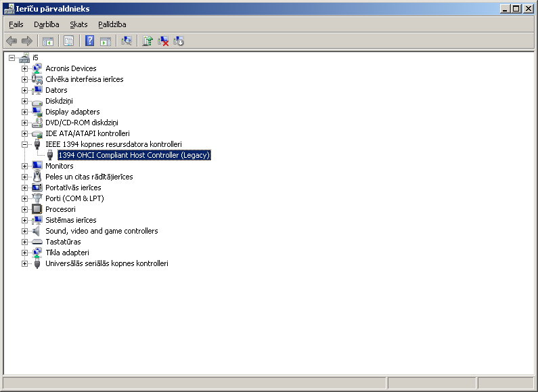Select the 'Display adapters' label
538x392 pixels.
click(x=72, y=112)
